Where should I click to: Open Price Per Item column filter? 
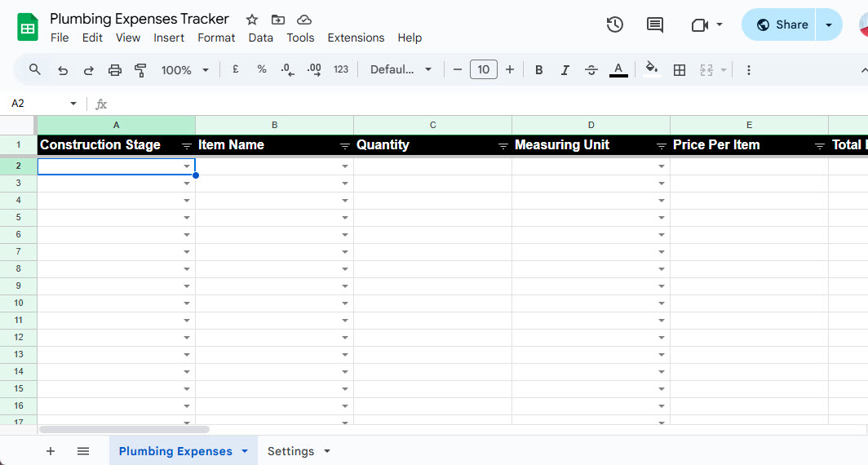pos(820,145)
